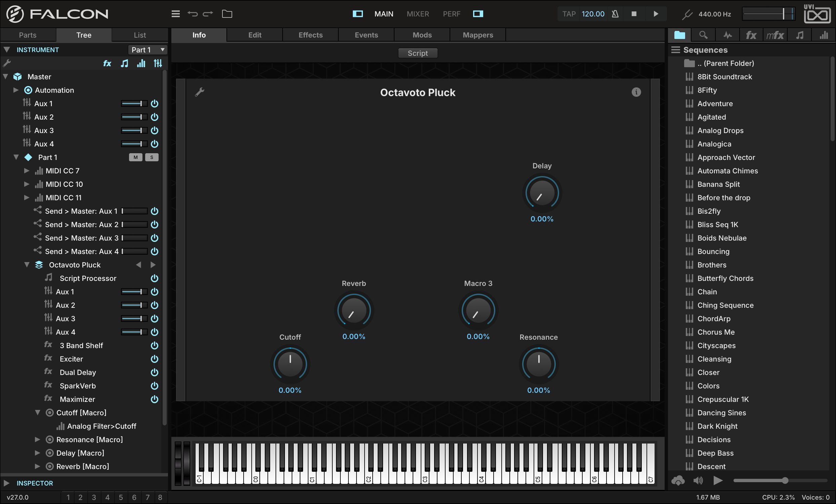This screenshot has width=836, height=504.
Task: Switch to the Parts tab
Action: 28,35
